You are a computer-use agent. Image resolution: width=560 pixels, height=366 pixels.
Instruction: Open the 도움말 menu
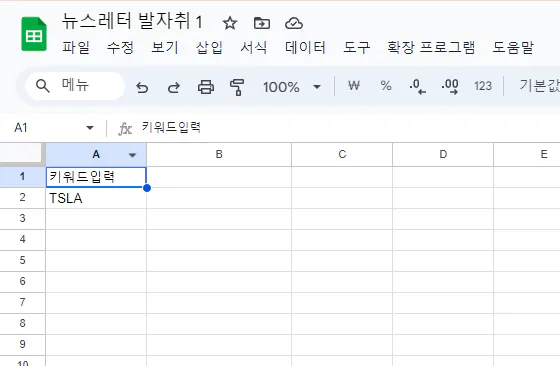[513, 47]
